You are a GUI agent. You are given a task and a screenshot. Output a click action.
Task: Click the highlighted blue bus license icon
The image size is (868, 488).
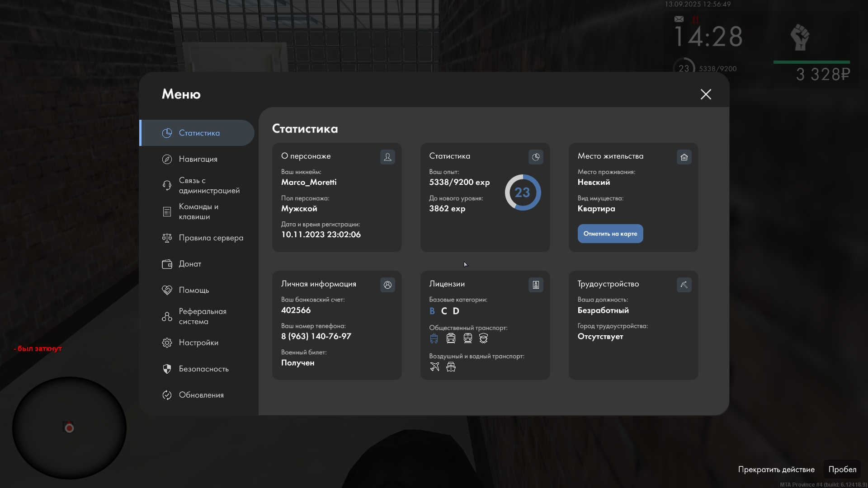[x=434, y=338]
